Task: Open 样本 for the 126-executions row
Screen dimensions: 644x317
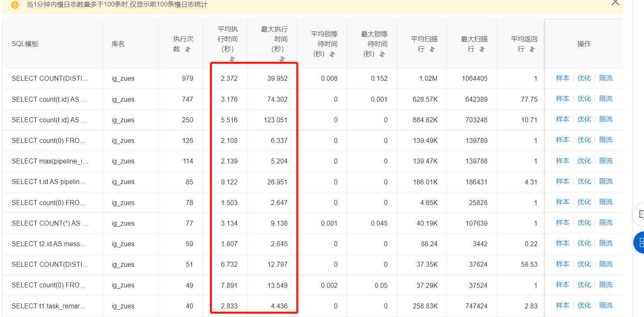Action: pos(563,140)
